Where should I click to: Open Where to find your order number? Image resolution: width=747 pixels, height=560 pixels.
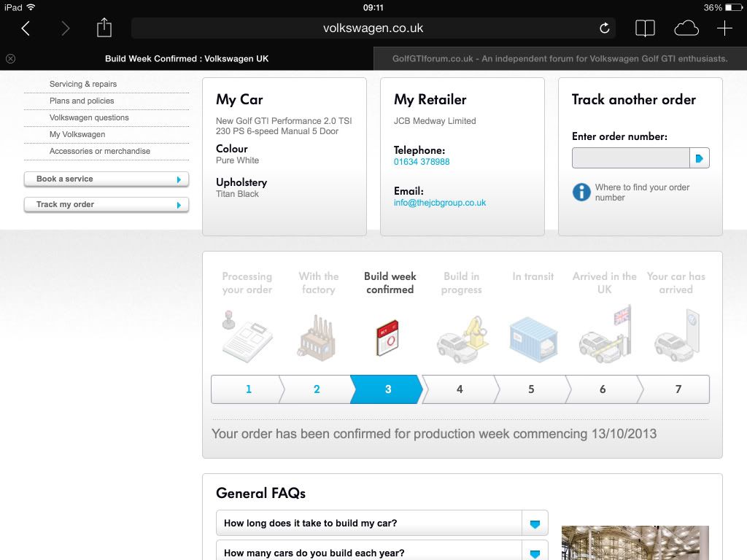click(x=642, y=192)
